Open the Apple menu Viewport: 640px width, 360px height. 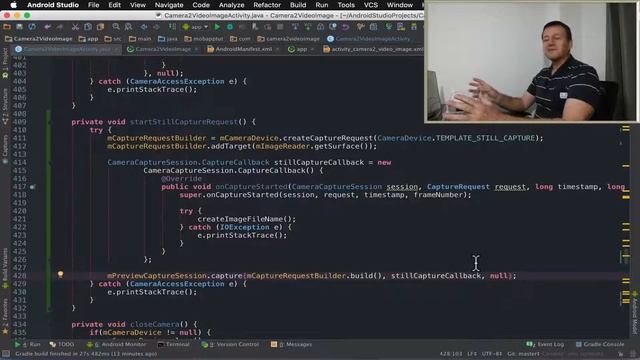pyautogui.click(x=13, y=5)
